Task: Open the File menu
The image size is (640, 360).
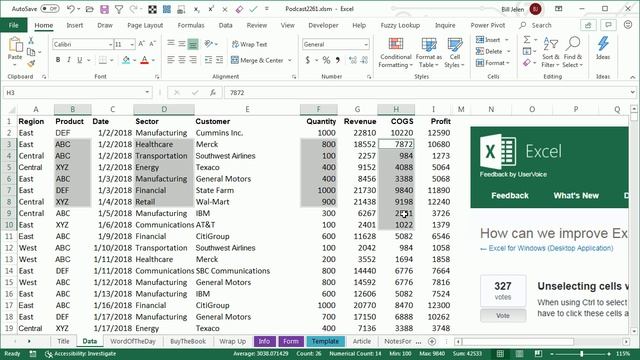Action: click(13, 25)
